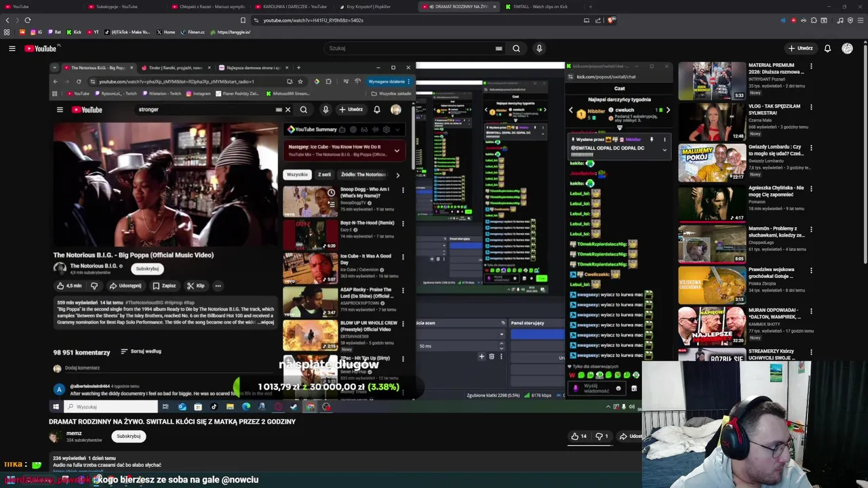Image resolution: width=868 pixels, height=488 pixels.
Task: Click the 'Czarna Mała' channel name
Action: tap(761, 121)
